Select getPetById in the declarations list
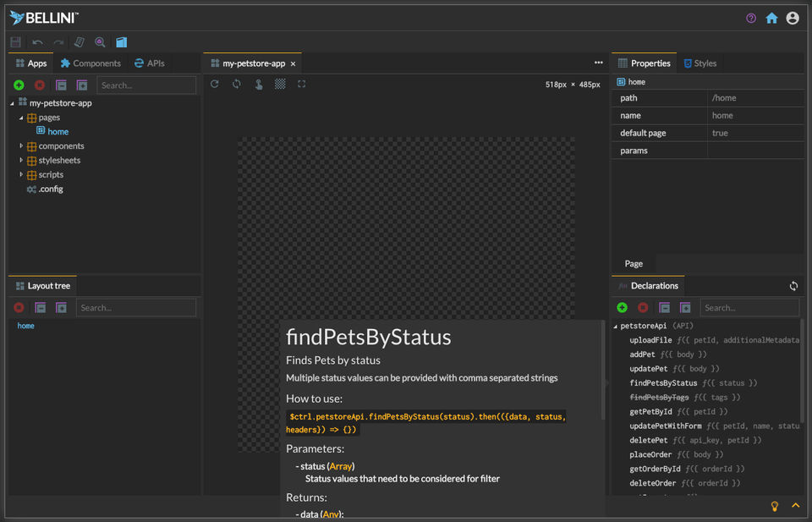Viewport: 812px width, 522px height. coord(651,412)
